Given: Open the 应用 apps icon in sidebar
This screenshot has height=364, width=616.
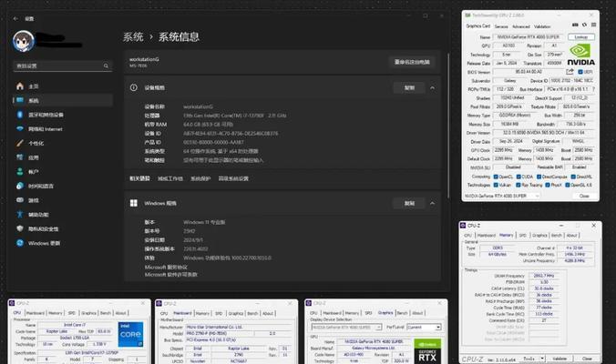Looking at the screenshot, I should coord(20,157).
